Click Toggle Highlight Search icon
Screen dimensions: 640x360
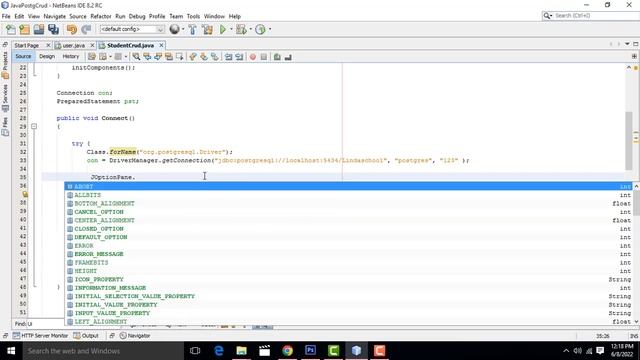(x=169, y=57)
